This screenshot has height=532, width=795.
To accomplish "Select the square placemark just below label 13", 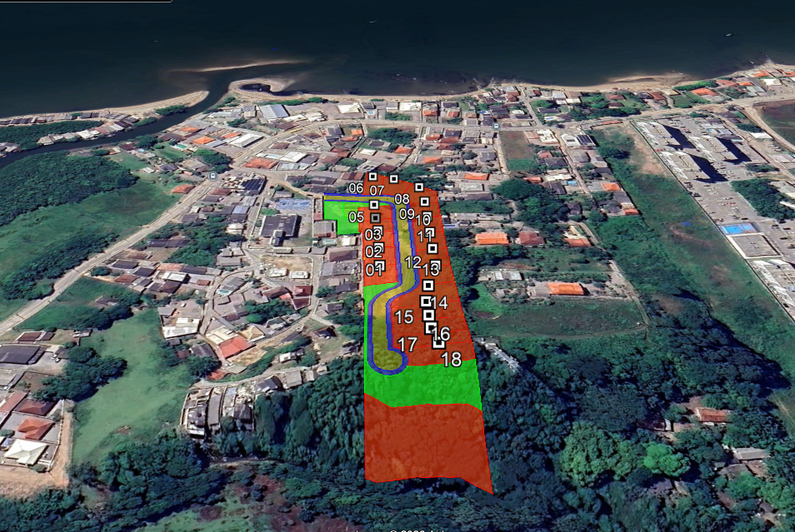I will coord(428,286).
